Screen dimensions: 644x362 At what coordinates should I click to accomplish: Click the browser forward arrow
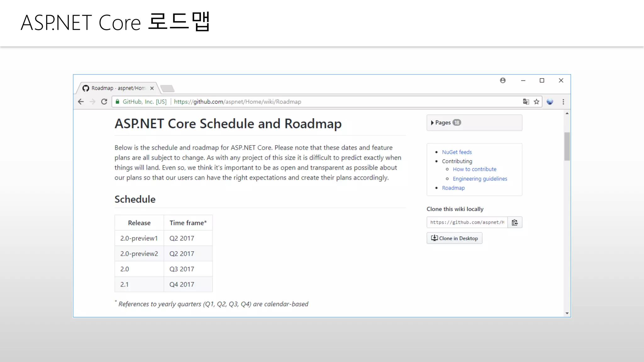tap(92, 101)
